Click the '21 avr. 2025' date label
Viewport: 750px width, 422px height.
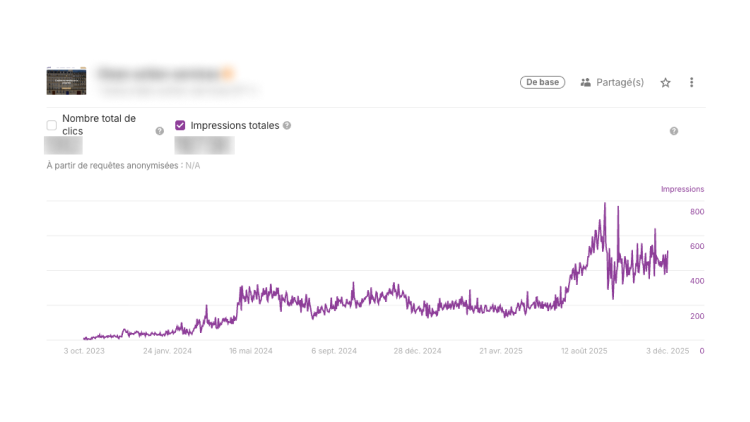click(x=501, y=351)
